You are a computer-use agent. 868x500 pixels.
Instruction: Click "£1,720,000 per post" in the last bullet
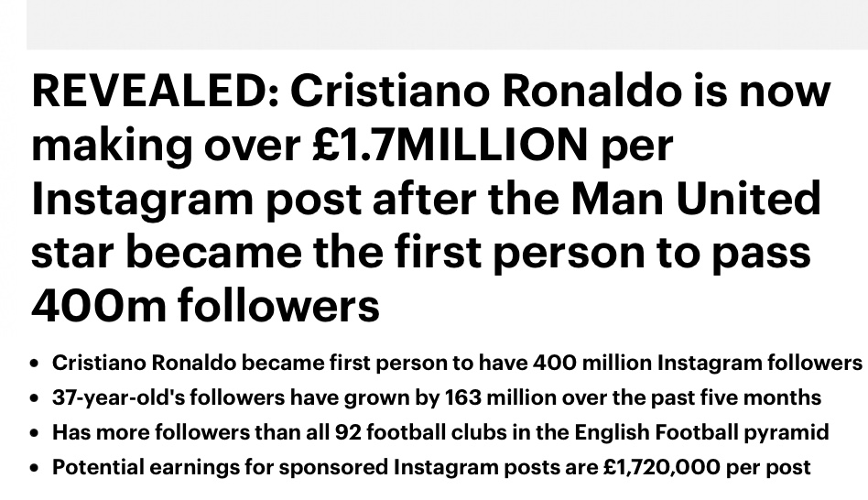tap(707, 467)
